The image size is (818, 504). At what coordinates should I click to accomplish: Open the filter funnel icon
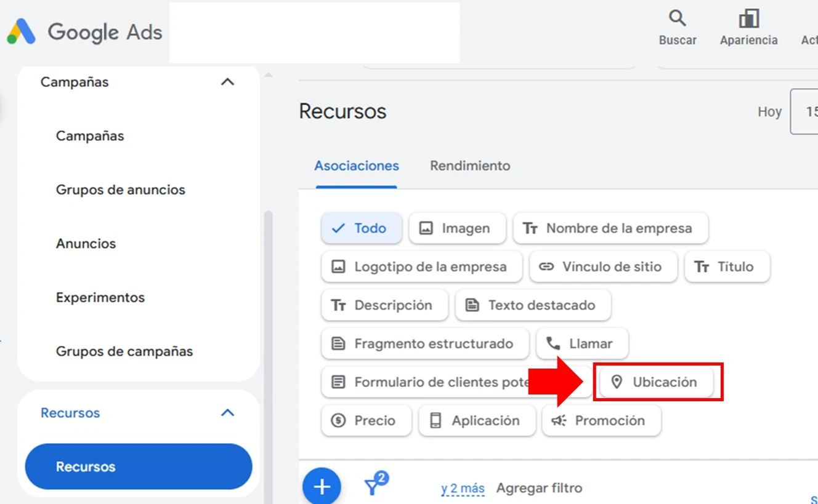[x=373, y=486]
